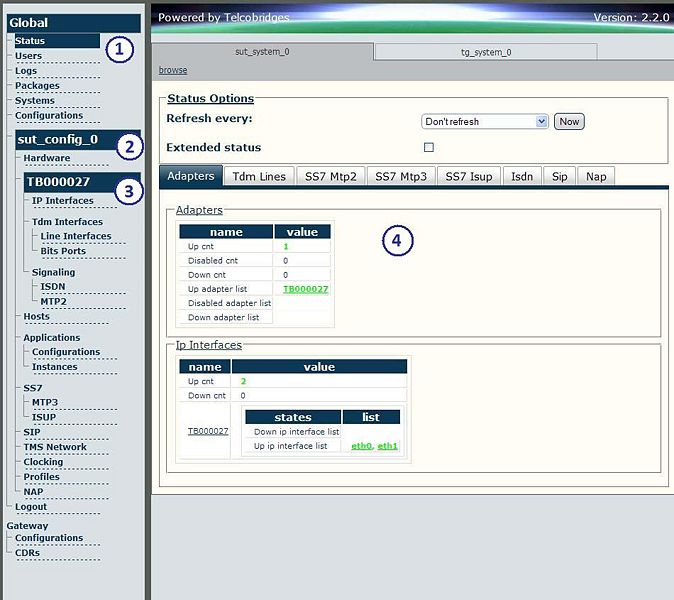Screen dimensions: 674x600
Task: Select the SS7 Mtp2 tab
Action: click(331, 177)
